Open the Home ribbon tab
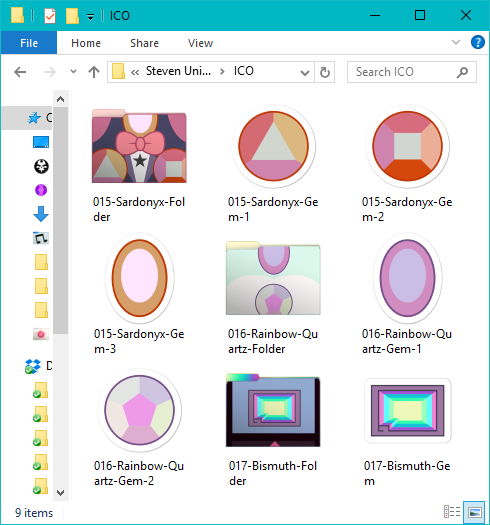The width and height of the screenshot is (490, 525). 86,43
